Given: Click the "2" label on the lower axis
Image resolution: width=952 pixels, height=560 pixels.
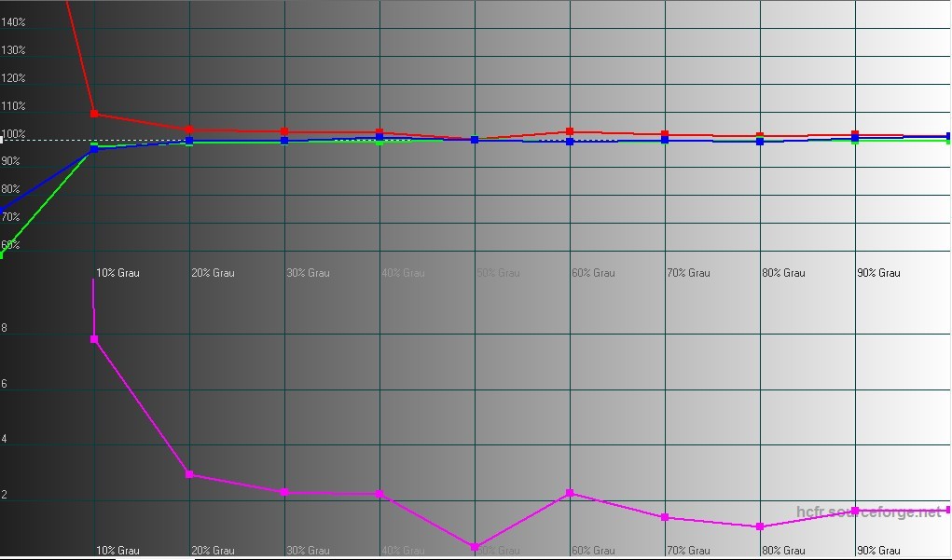Looking at the screenshot, I should click(x=5, y=495).
